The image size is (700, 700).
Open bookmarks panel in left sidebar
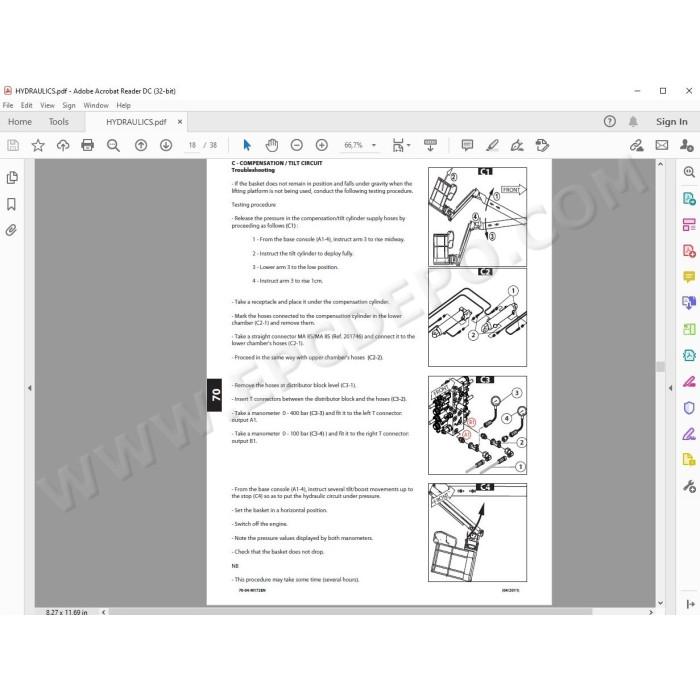point(12,204)
